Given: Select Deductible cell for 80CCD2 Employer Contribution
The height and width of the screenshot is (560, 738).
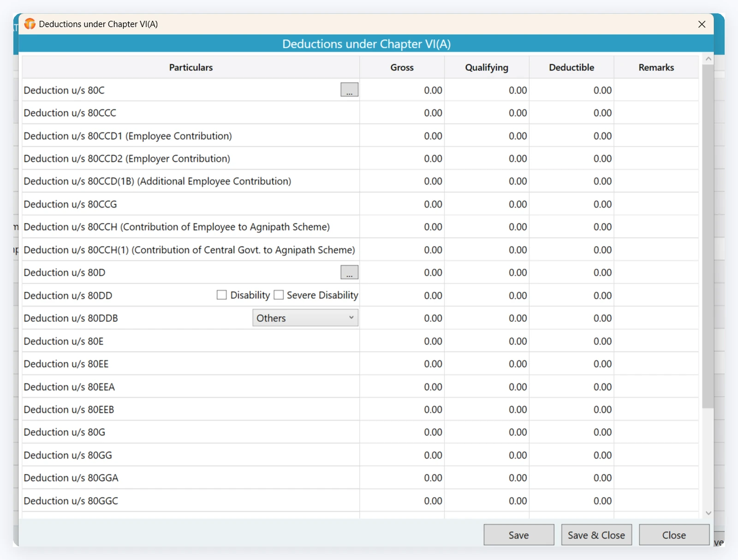Looking at the screenshot, I should (x=571, y=158).
